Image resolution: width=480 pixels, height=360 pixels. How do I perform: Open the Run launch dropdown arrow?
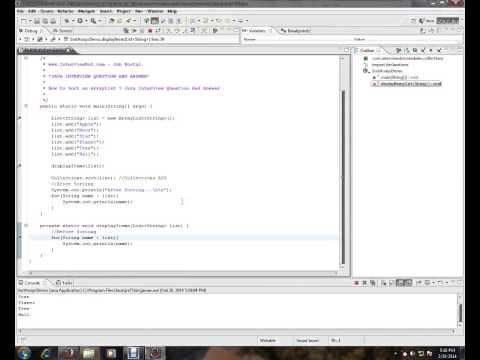86,21
